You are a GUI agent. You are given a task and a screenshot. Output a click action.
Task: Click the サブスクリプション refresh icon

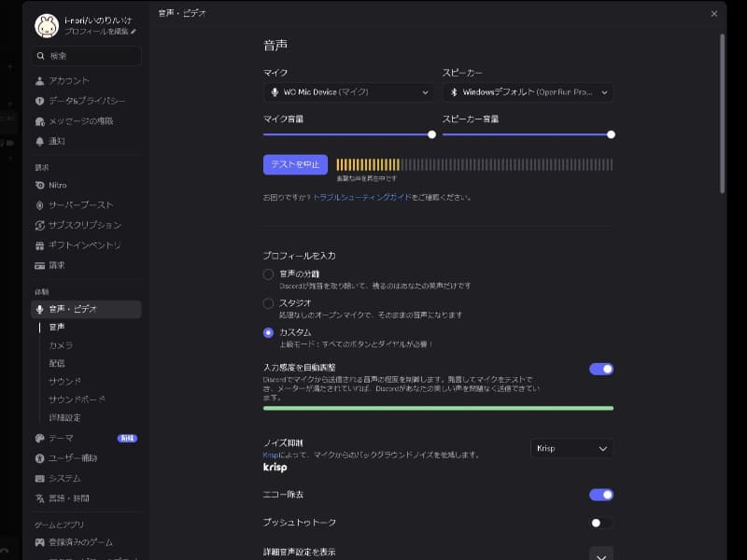point(39,225)
